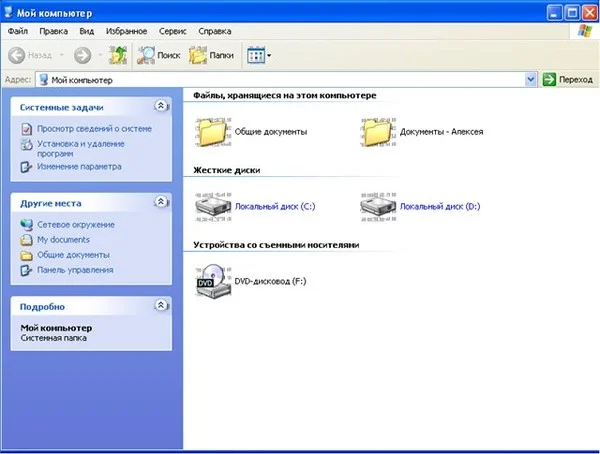Open Back button history dropdown arrow
The height and width of the screenshot is (454, 600).
click(62, 56)
